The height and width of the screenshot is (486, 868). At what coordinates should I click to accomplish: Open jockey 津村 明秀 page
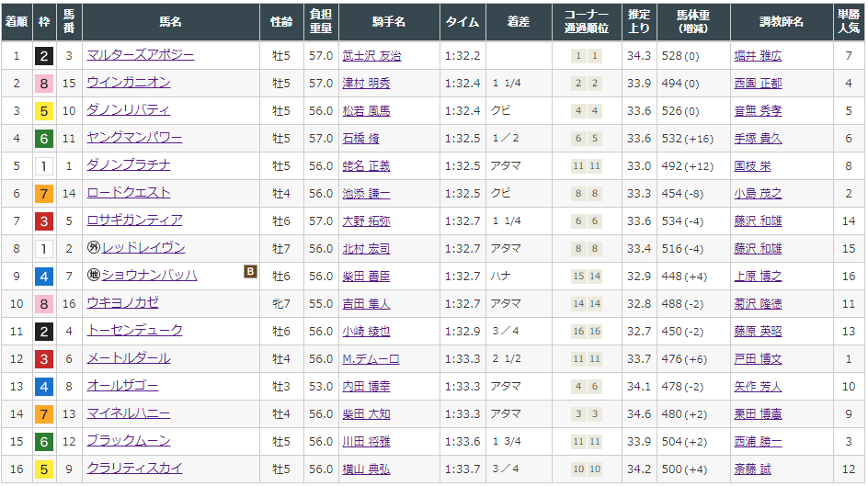367,84
